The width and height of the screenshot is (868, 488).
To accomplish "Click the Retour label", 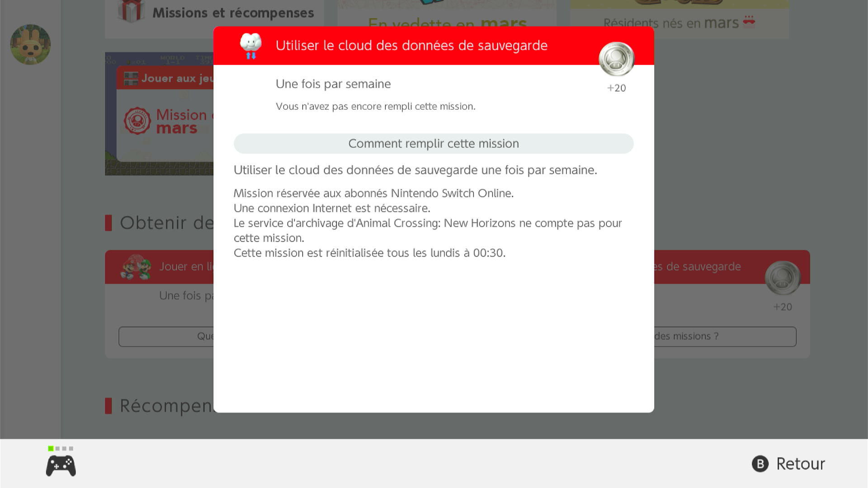I will [801, 464].
